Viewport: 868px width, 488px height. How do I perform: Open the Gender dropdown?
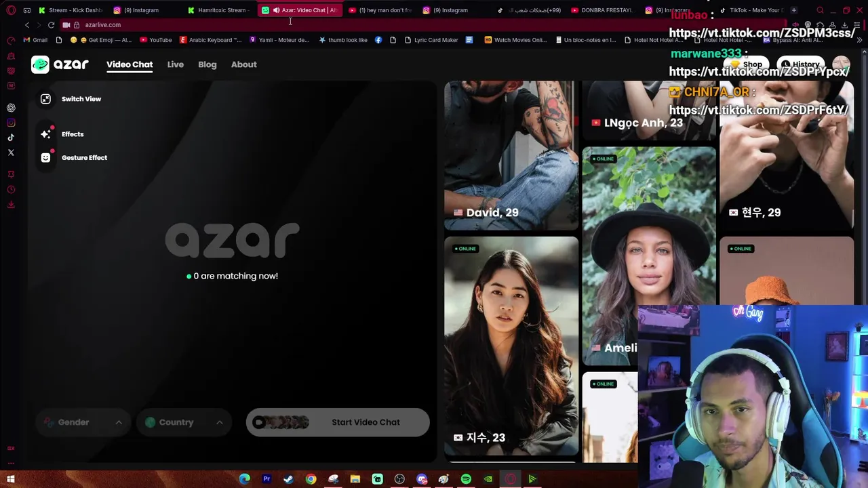[x=83, y=422]
